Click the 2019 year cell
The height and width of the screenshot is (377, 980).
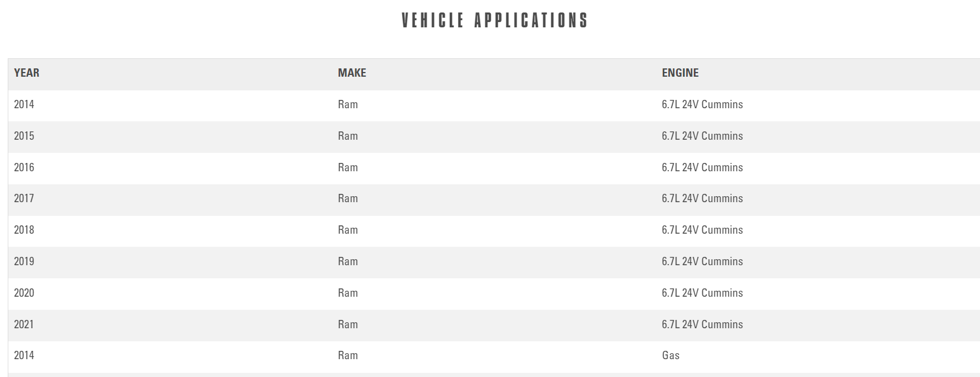click(x=24, y=262)
